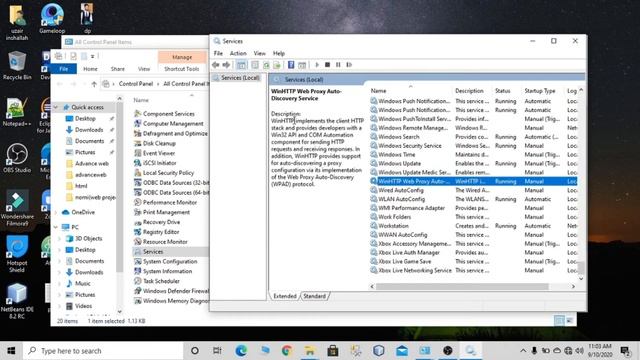This screenshot has width=640, height=360.
Task: Select Services (Local) in the console tree
Action: pyautogui.click(x=240, y=78)
